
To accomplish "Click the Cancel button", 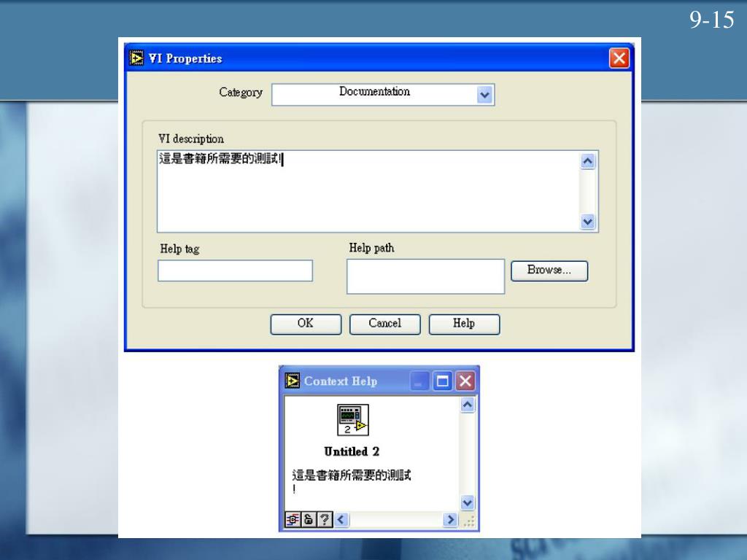I will 385,324.
